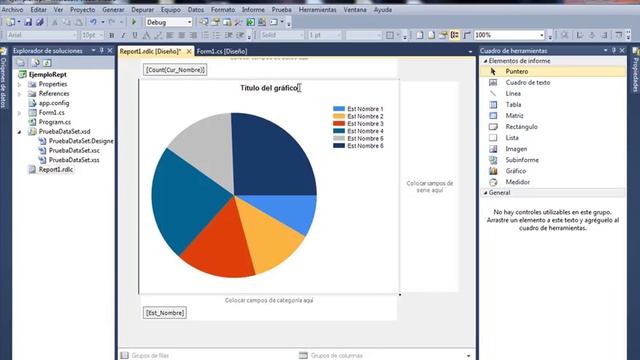Click the Est Nombre 3 legend swatch
The image size is (640, 360).
click(x=339, y=124)
